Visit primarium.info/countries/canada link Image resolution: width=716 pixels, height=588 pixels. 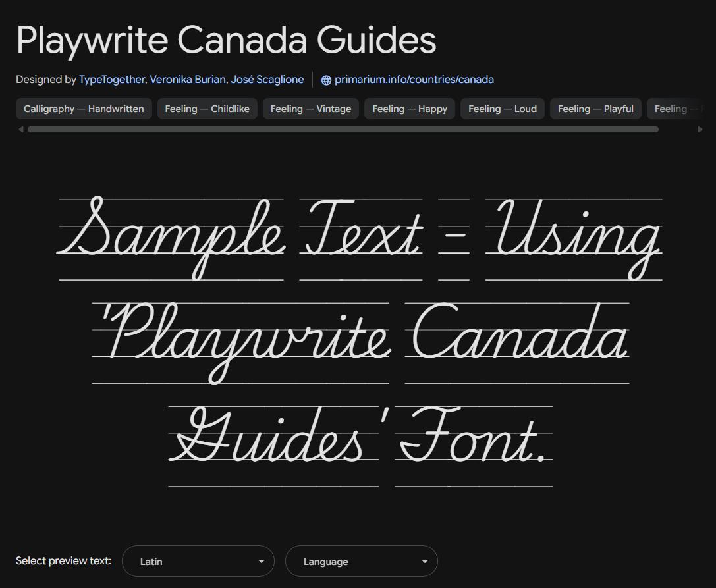(414, 80)
